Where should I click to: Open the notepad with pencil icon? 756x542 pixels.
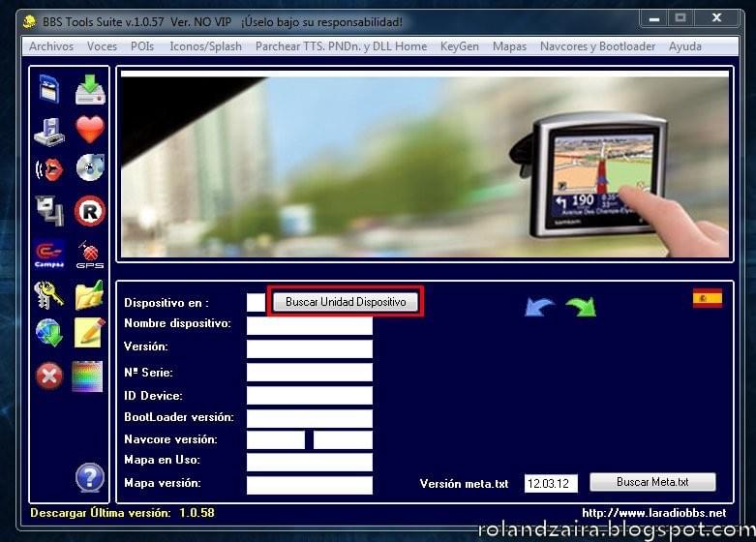pyautogui.click(x=90, y=333)
